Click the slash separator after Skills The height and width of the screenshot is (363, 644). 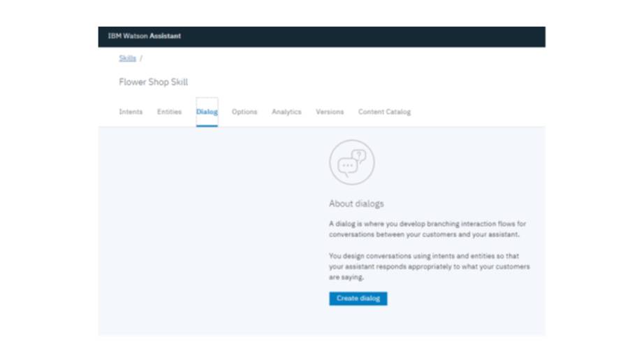coord(141,59)
